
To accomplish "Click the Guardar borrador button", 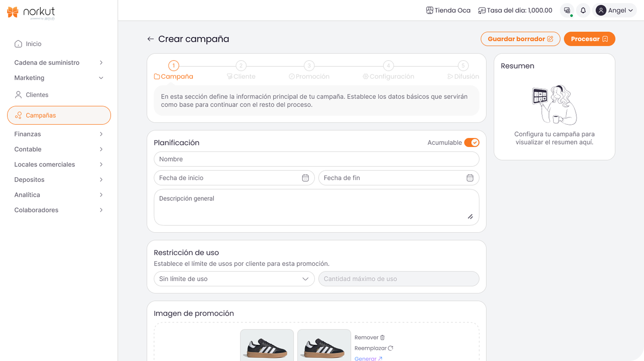I will [520, 39].
